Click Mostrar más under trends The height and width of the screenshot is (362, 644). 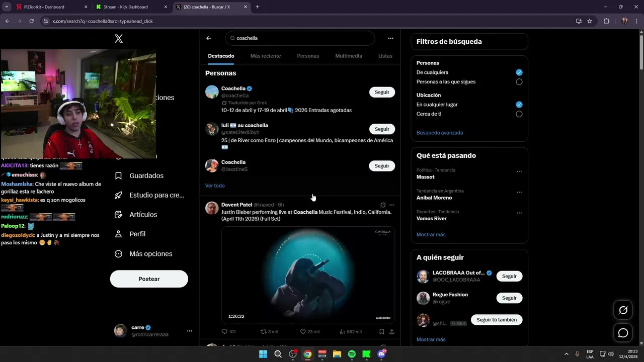[431, 235]
